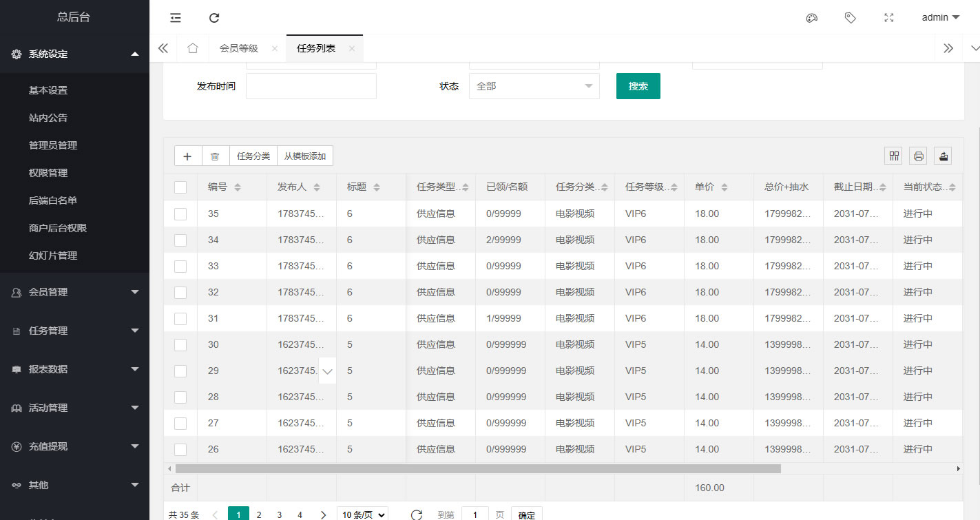This screenshot has height=520, width=980.
Task: Check the box for row 30
Action: click(x=180, y=345)
